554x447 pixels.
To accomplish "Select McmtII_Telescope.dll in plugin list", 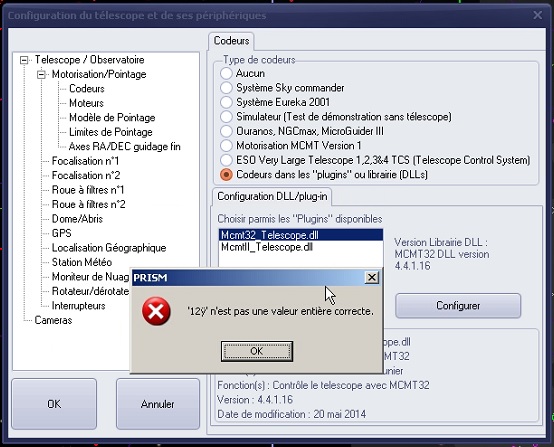I will (x=267, y=247).
